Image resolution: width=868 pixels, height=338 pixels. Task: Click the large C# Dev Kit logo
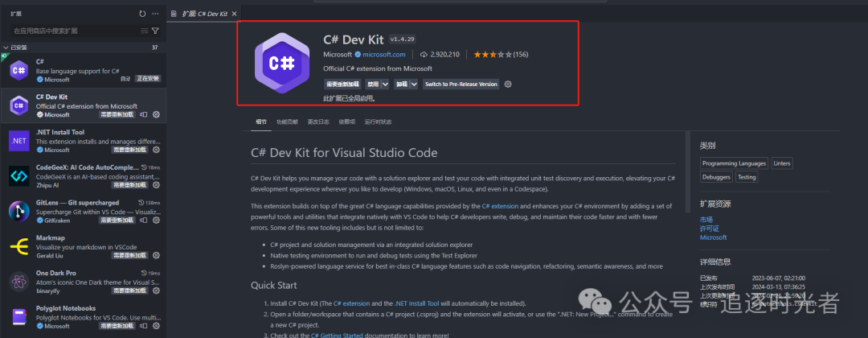pyautogui.click(x=282, y=63)
